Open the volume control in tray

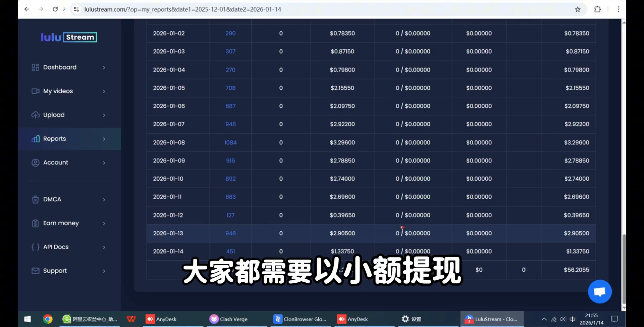563,319
